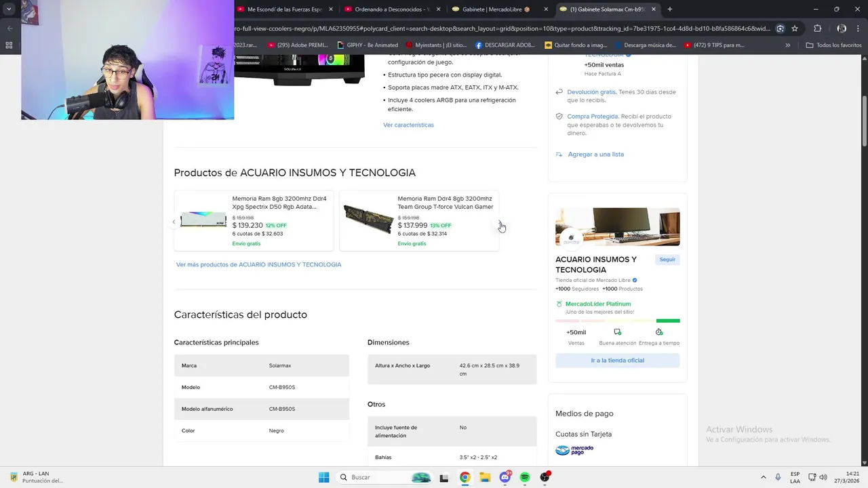Open the tab search dropdown arrow
The image size is (868, 488).
(9, 9)
